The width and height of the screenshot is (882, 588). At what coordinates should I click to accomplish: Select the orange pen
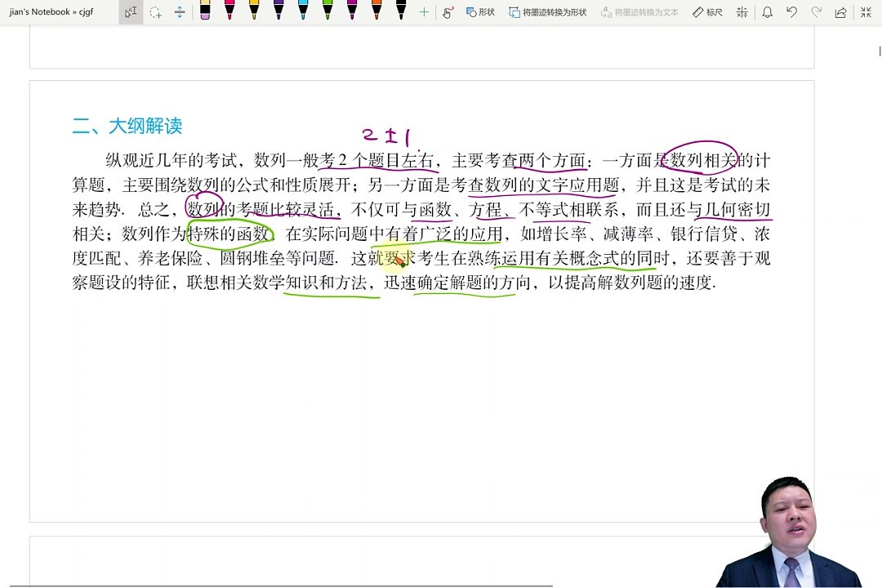point(376,11)
